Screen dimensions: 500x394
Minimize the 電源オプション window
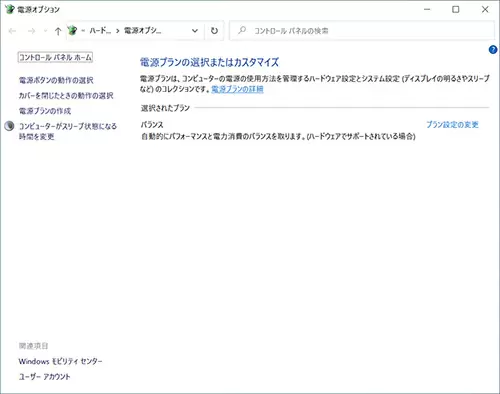coord(427,9)
